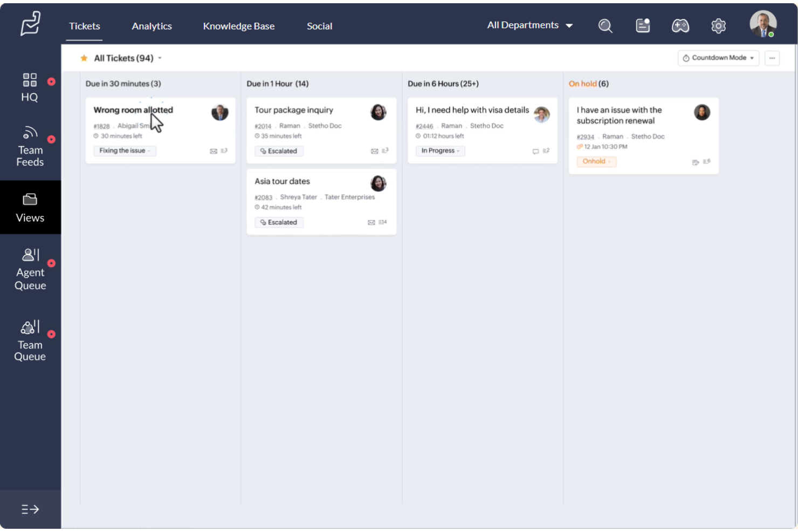Open the Agent Queue panel
798x532 pixels.
point(30,268)
